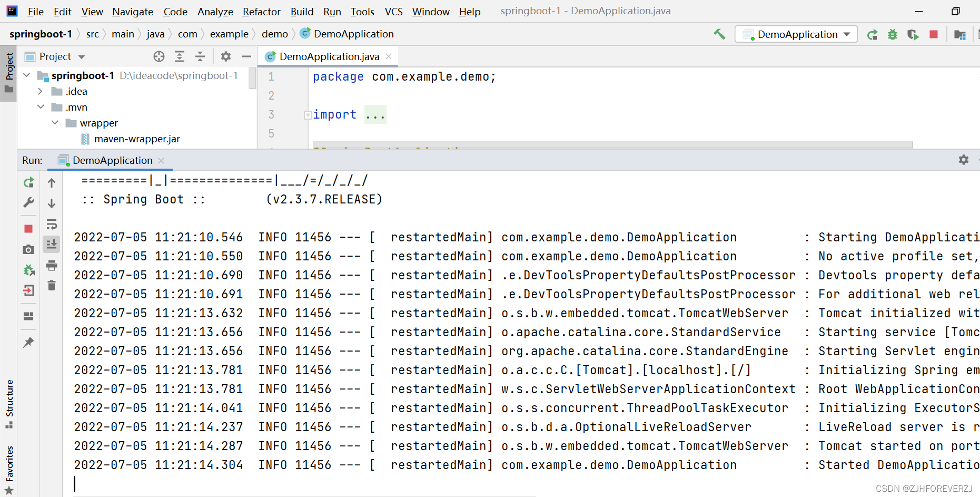Collapse the wrapper folder
The image size is (980, 497).
tap(55, 123)
